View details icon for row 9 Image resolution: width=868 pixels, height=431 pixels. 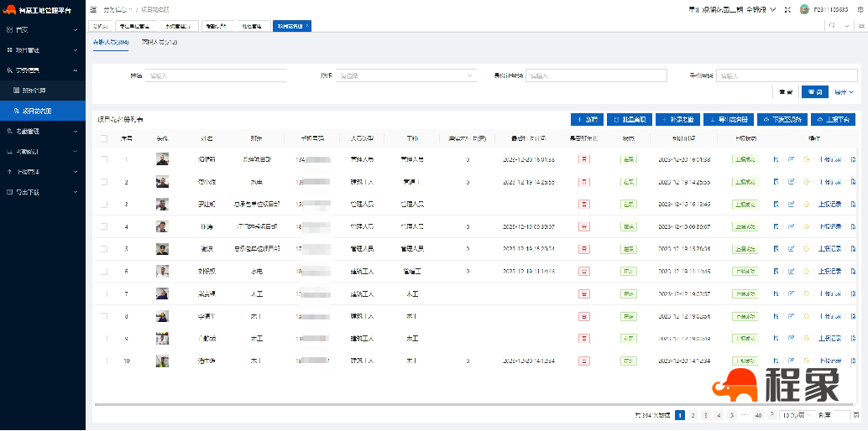(776, 338)
